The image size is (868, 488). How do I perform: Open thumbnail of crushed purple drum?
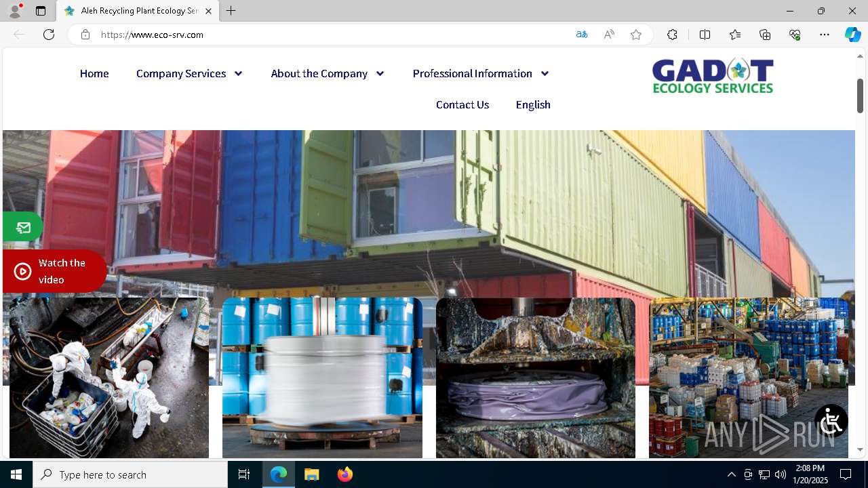click(536, 378)
